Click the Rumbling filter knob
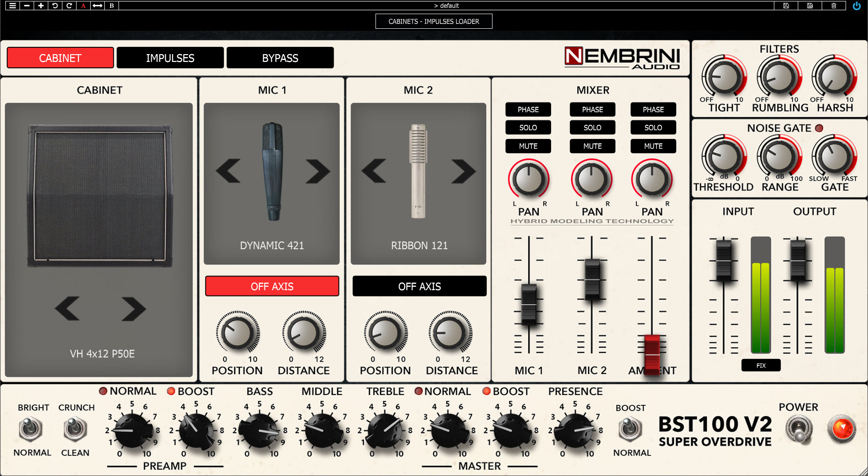This screenshot has height=476, width=868. coord(779,78)
